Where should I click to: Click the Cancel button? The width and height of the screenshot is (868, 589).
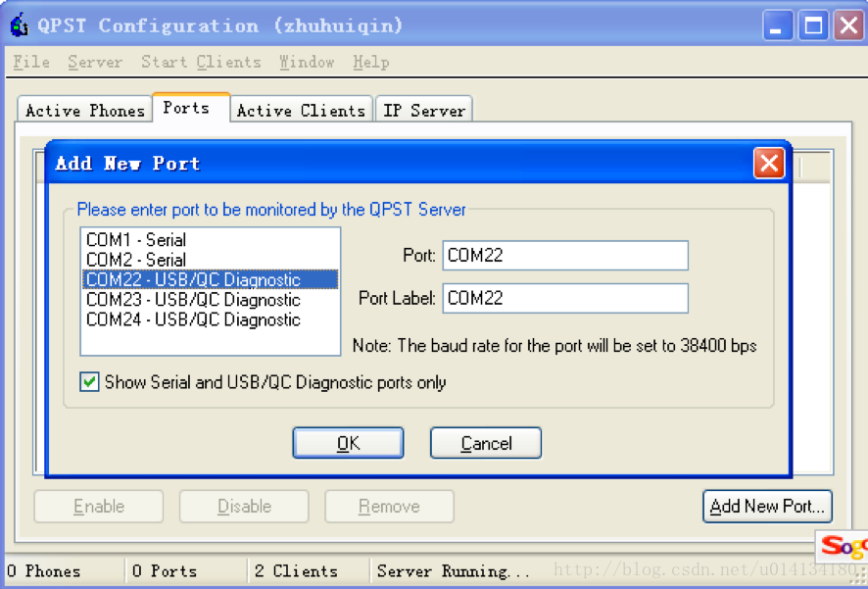486,443
